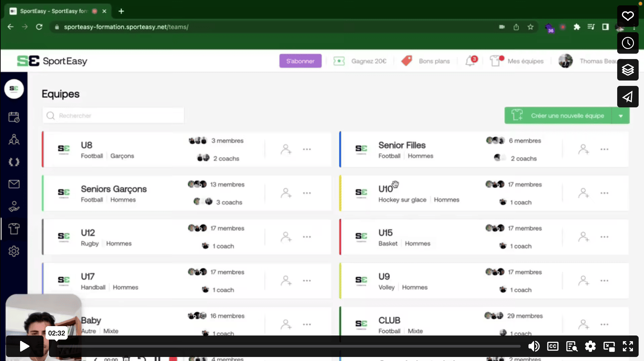644x361 pixels.
Task: Select the SportEasy browser tab
Action: tap(57, 11)
